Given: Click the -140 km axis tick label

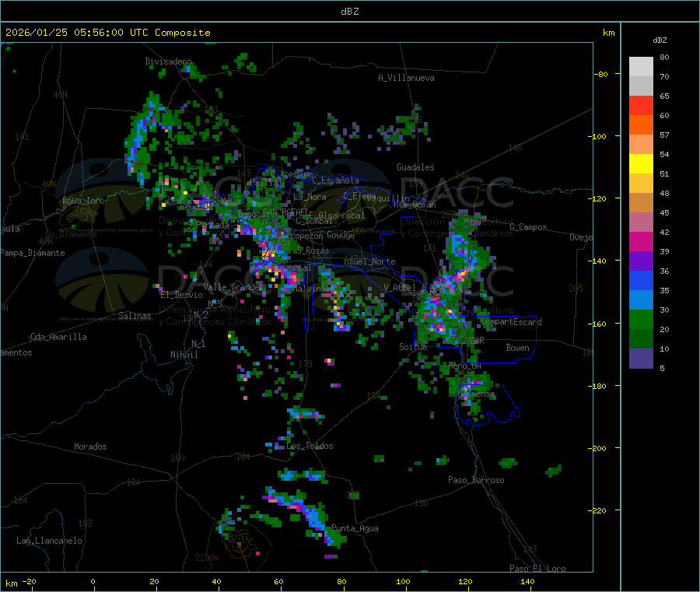Looking at the screenshot, I should (599, 261).
